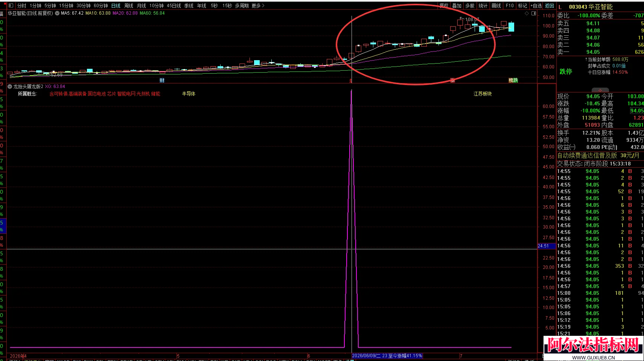Click the MA10: 63.88 value
The image size is (644, 361).
[x=98, y=13]
